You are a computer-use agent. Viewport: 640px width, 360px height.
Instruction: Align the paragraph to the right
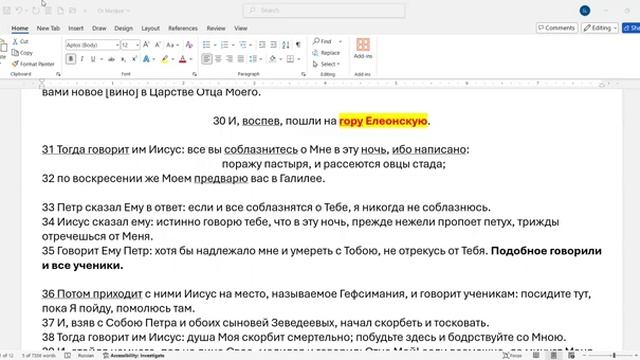coord(230,59)
